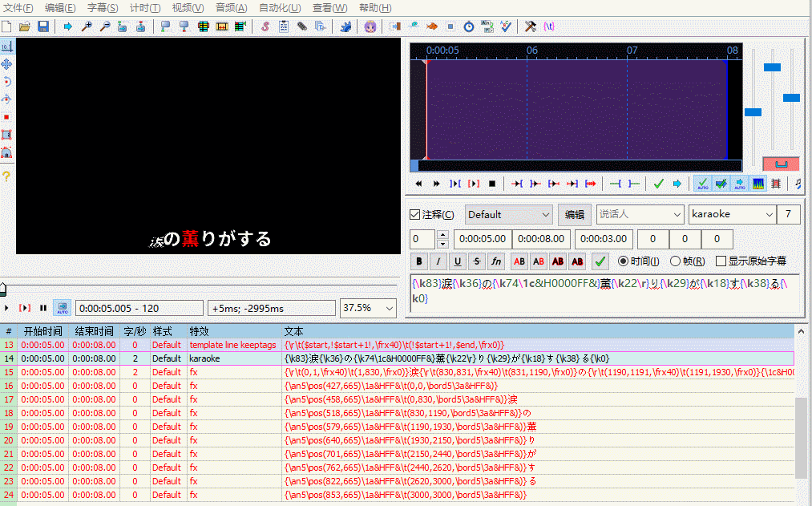Open the 自动化 menu

pyautogui.click(x=280, y=8)
